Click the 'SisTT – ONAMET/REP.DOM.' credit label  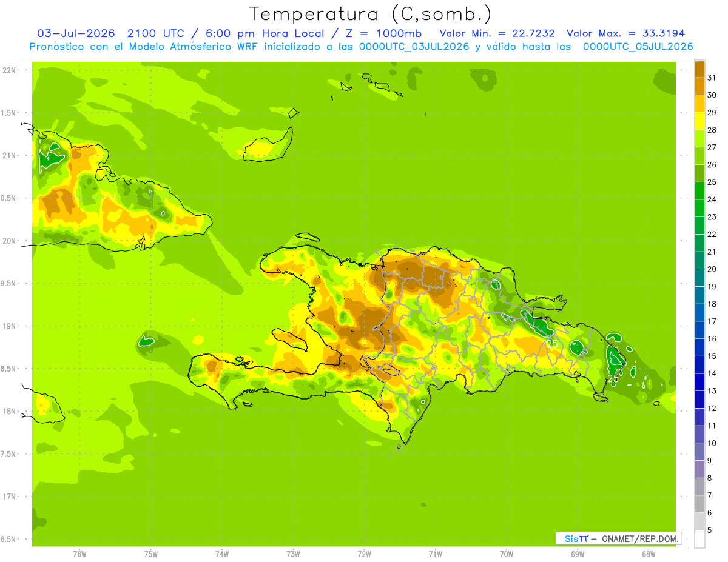pos(619,538)
